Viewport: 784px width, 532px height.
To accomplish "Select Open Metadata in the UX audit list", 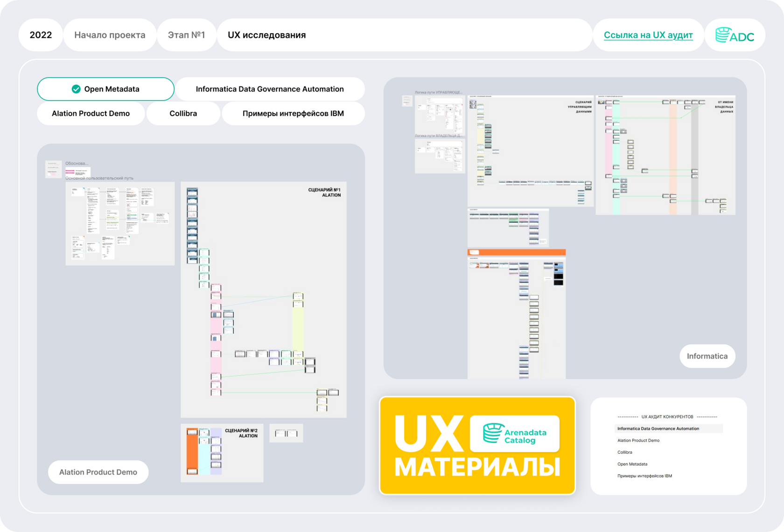I will (632, 464).
